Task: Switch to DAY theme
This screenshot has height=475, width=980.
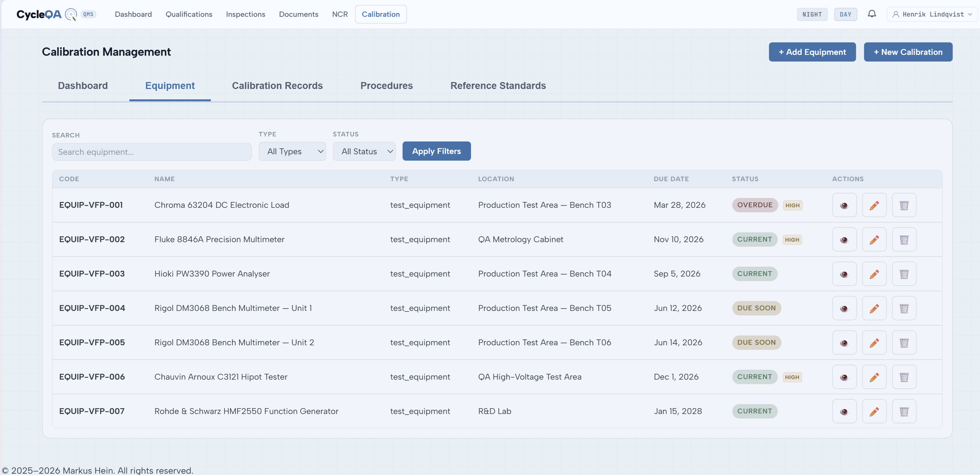Action: (845, 14)
